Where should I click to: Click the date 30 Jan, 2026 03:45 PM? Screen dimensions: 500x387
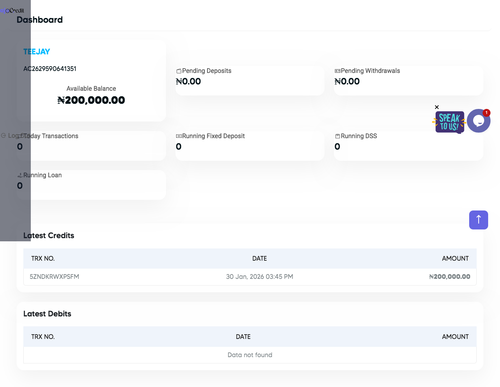260,277
